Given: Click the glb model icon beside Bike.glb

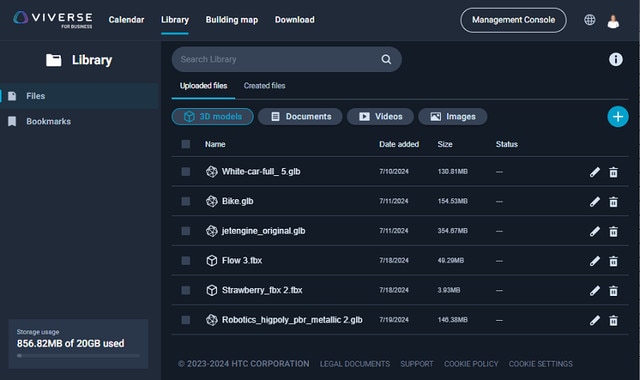Looking at the screenshot, I should coord(211,201).
